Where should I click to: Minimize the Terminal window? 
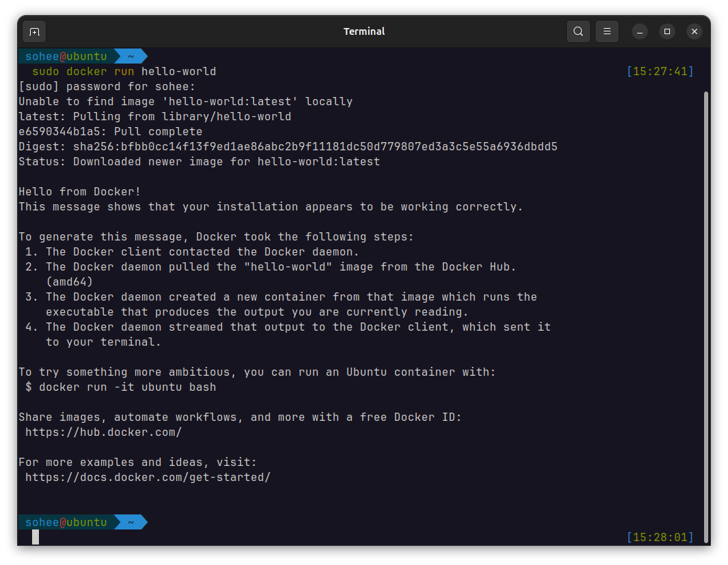[x=640, y=31]
